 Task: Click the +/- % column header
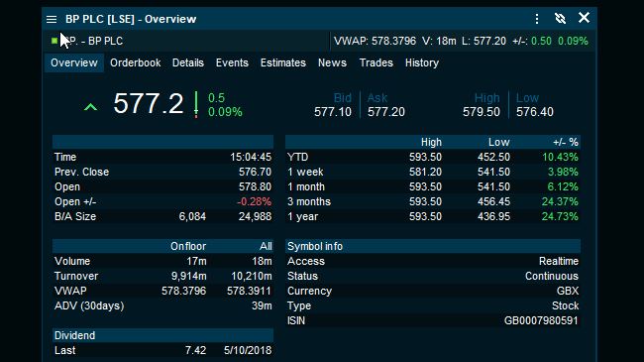click(x=566, y=143)
